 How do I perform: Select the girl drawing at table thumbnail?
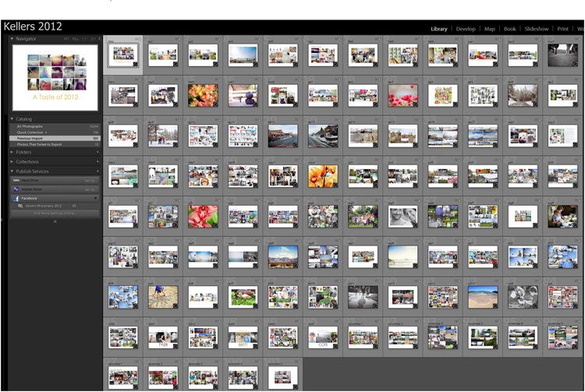click(x=562, y=216)
